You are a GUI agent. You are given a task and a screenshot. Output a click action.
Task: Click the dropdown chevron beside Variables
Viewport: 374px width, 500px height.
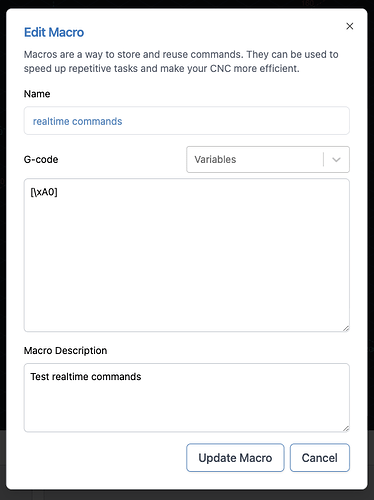click(336, 160)
